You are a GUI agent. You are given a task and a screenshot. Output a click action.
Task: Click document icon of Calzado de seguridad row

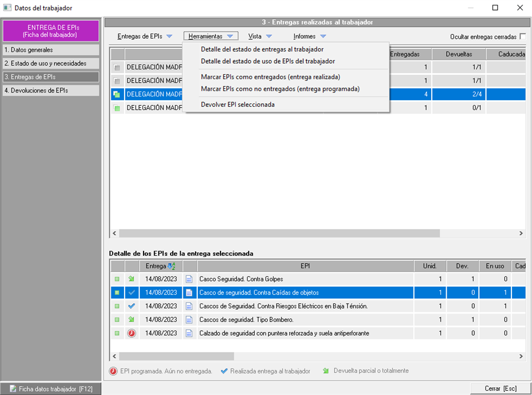[188, 334]
